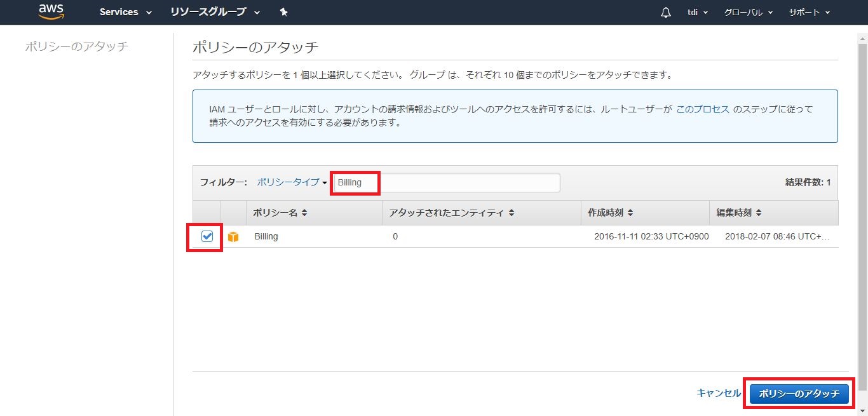Expand the リソースグループ menu
Viewport: 868px width, 416px height.
point(215,12)
